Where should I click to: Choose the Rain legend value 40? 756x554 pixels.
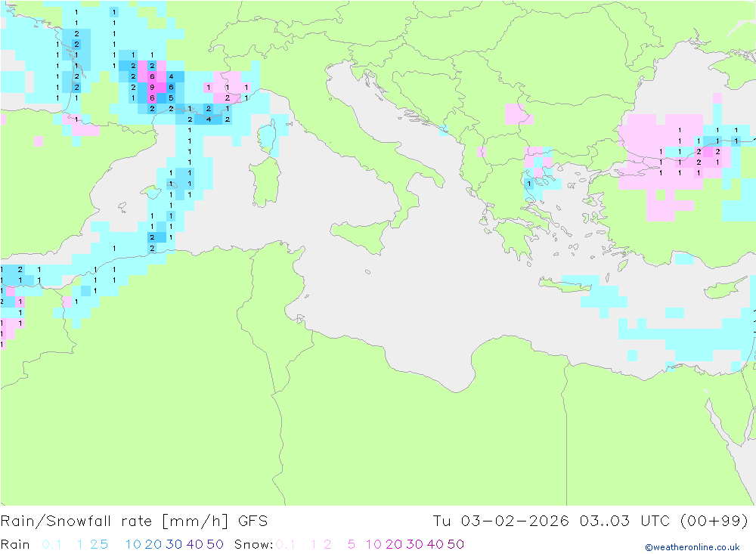(195, 544)
